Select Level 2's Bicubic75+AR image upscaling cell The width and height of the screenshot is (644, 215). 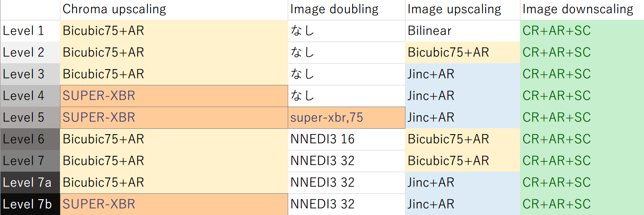(462, 53)
